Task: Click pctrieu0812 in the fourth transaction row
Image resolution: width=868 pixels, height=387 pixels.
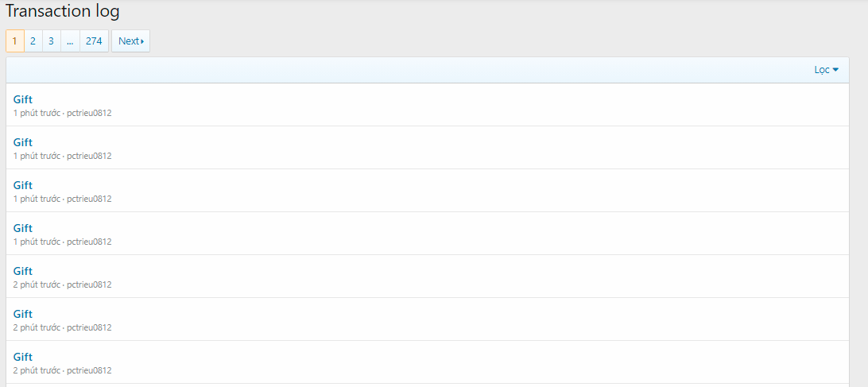Action: [89, 242]
